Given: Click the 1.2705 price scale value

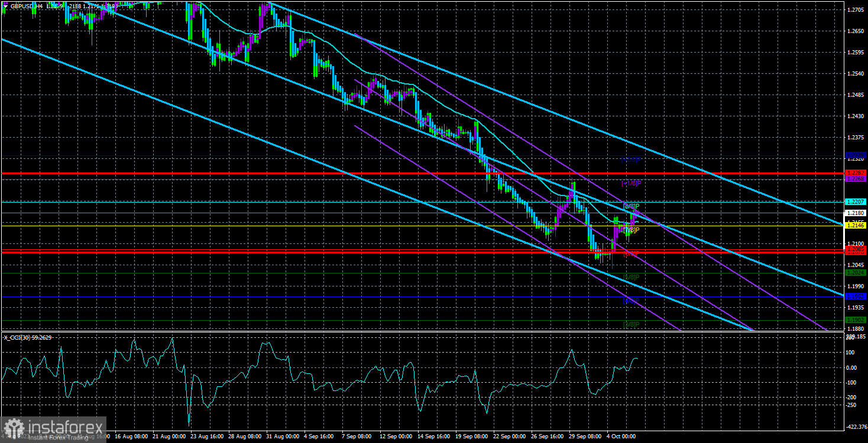Looking at the screenshot, I should click(x=856, y=10).
